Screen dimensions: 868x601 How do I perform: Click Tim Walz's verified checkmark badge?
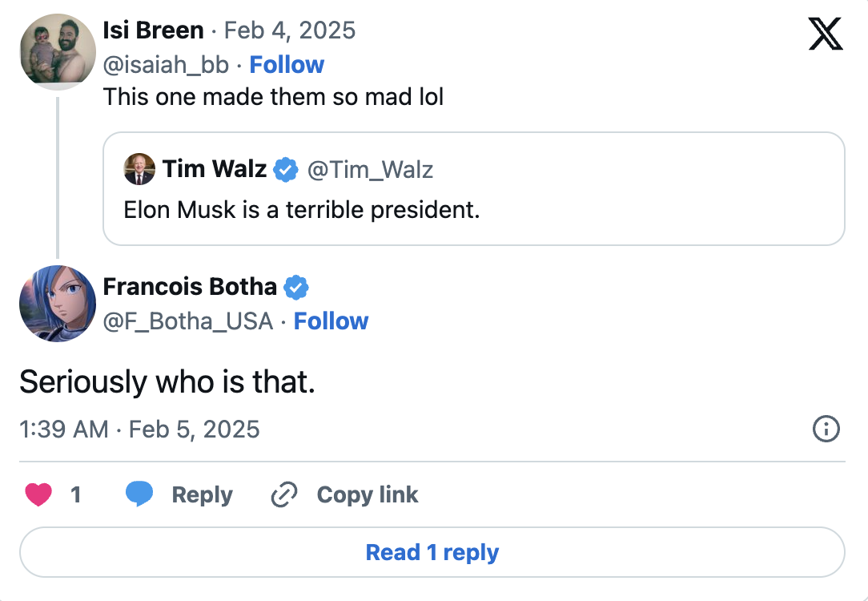(286, 170)
